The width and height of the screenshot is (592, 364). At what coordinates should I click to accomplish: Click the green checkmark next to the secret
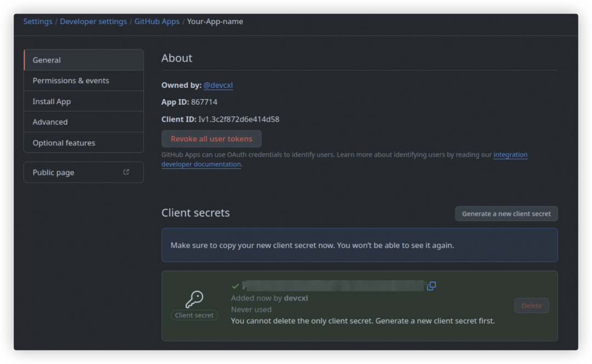(x=235, y=286)
